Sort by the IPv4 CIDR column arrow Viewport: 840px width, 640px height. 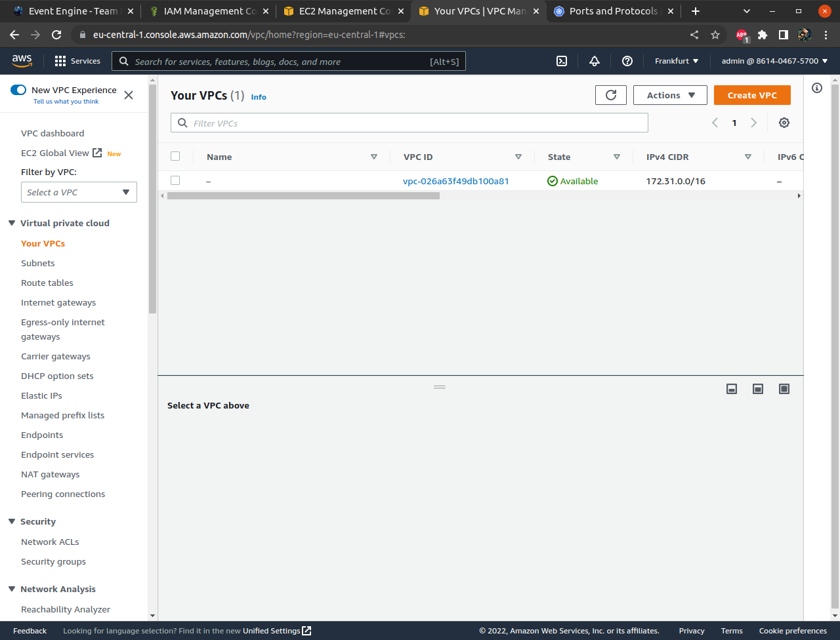point(748,157)
